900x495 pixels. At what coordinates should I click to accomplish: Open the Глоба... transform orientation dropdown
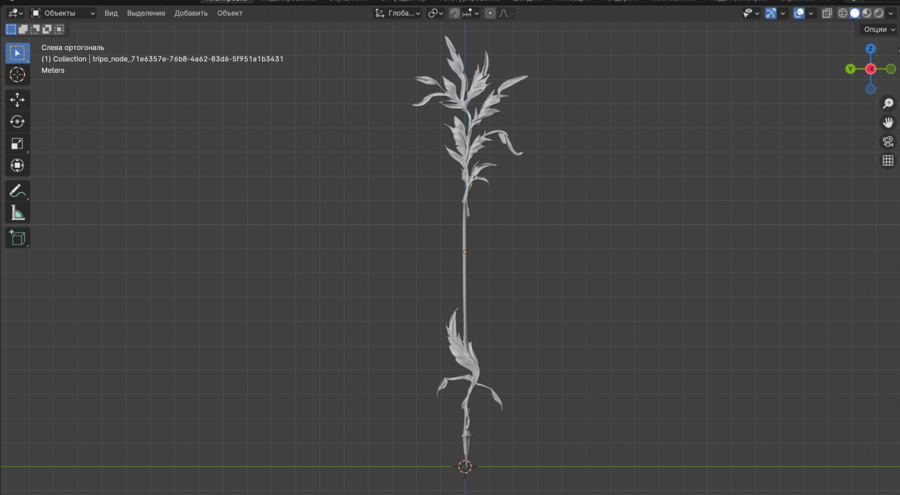[x=397, y=13]
